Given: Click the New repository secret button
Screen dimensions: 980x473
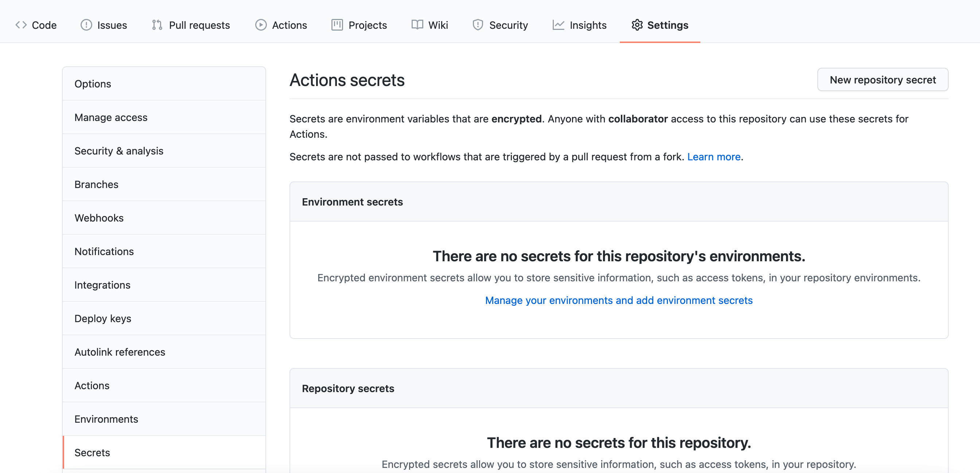Looking at the screenshot, I should (883, 79).
